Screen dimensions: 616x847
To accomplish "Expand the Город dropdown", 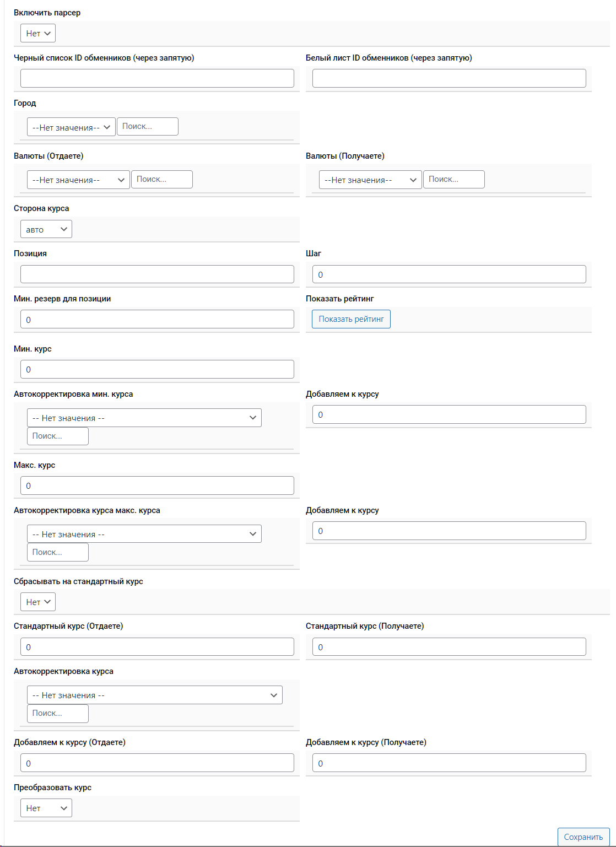I will click(x=71, y=127).
